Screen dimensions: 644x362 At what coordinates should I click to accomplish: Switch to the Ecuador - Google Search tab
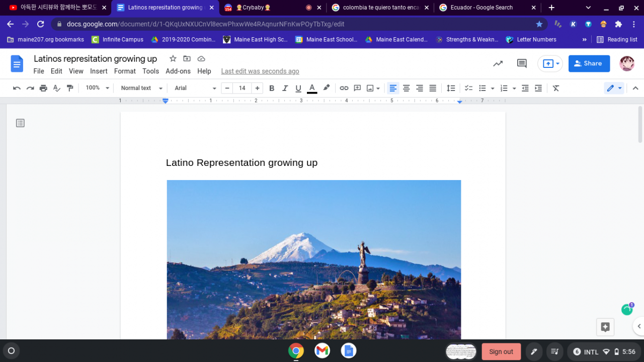point(481,8)
